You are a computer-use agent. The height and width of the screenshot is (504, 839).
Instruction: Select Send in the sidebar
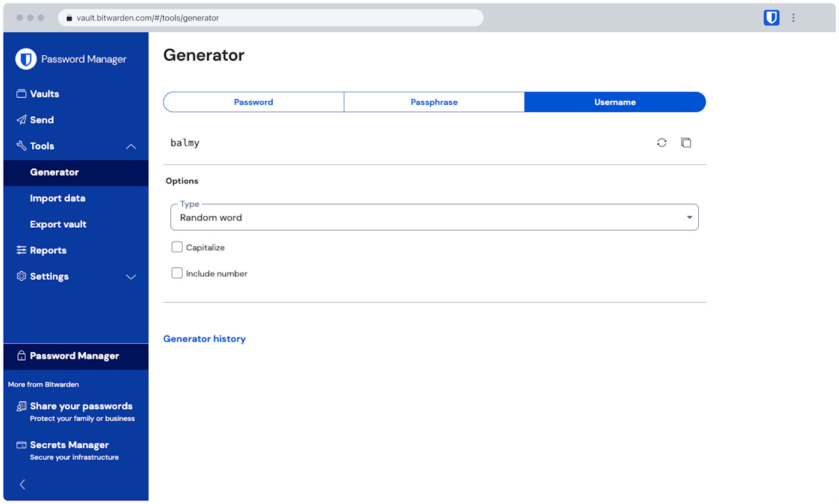(x=40, y=119)
